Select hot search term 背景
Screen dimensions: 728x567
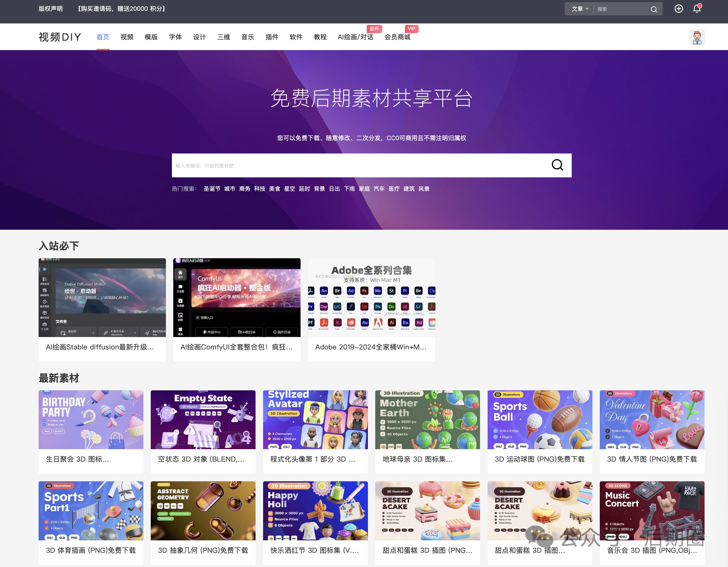(319, 189)
